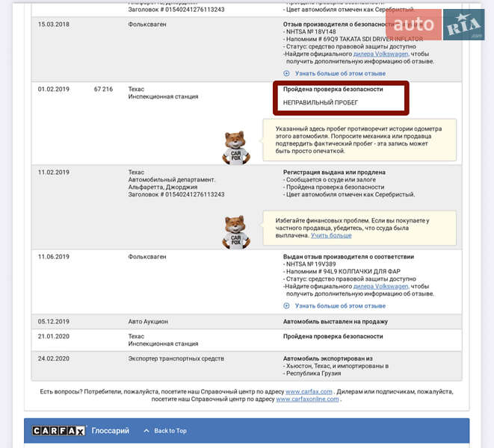Click 'Фольксваген' source in 11.06.2019 row

(x=147, y=257)
